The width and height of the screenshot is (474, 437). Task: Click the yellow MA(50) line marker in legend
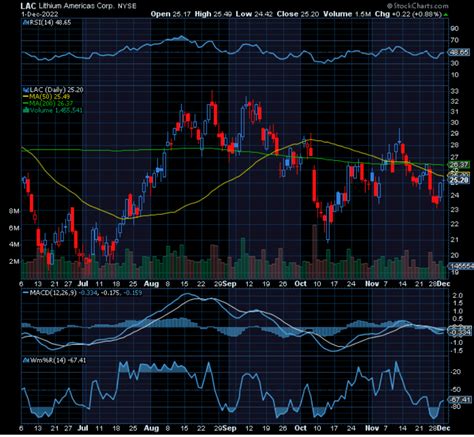26,97
